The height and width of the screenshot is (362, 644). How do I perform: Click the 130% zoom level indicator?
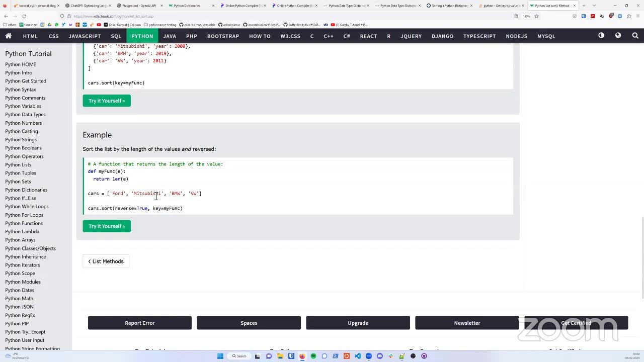pyautogui.click(x=526, y=16)
